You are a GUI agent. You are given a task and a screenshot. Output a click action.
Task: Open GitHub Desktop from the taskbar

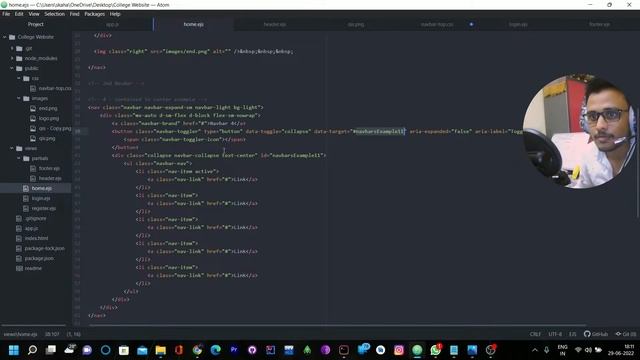point(252,350)
